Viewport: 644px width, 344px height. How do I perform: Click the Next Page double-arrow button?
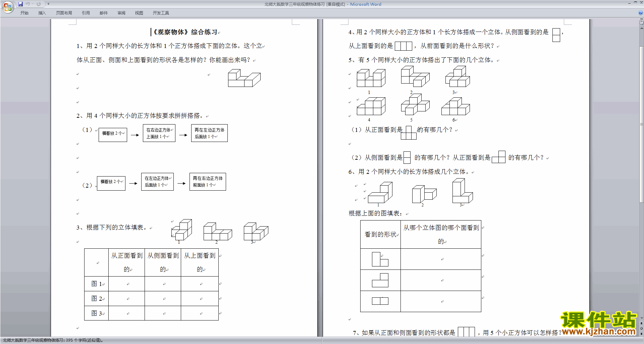641,333
